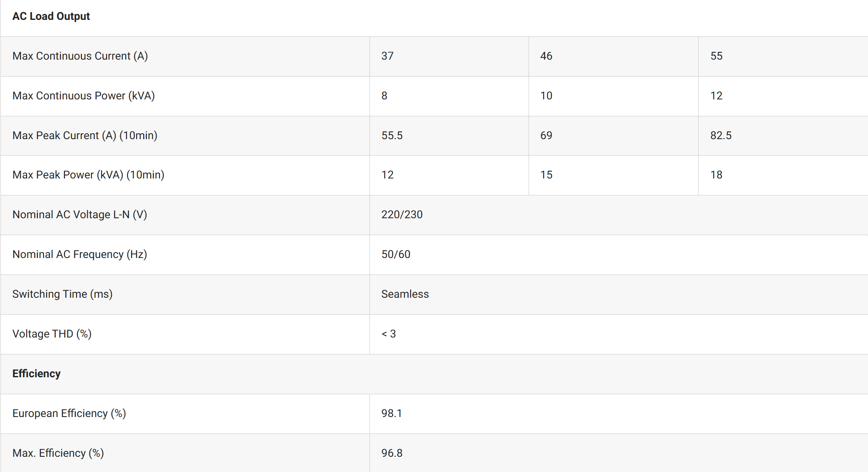Click the 69 peak current value
868x472 pixels.
[546, 136]
